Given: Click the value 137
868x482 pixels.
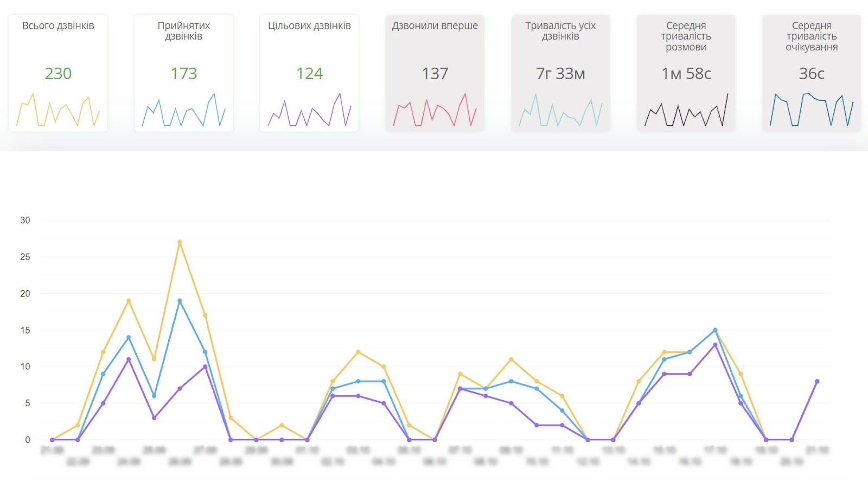Looking at the screenshot, I should click(435, 73).
